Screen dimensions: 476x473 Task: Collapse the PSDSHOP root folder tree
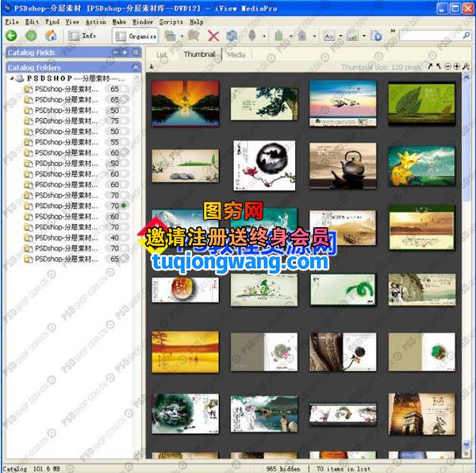12,79
